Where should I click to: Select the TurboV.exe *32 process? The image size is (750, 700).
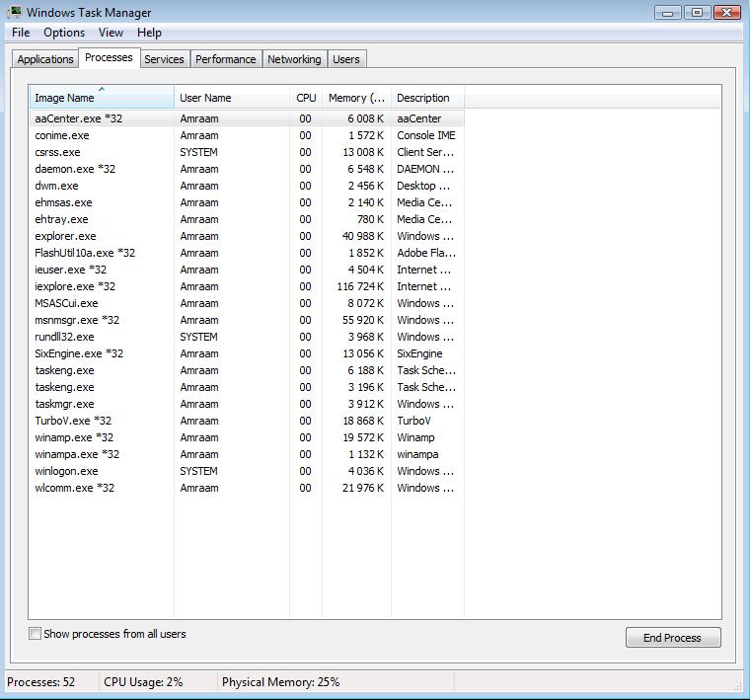pos(247,421)
